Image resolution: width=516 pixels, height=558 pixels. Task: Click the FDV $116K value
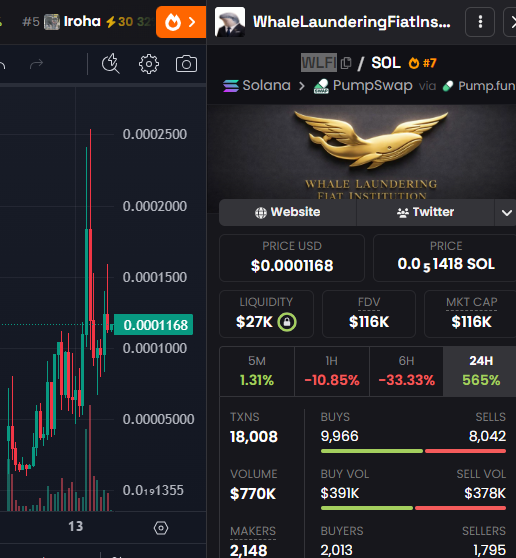tap(369, 322)
